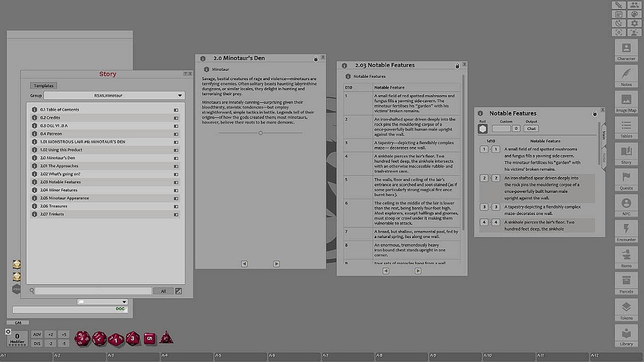644x362 pixels.
Task: Click the Story window search field
Action: (x=93, y=291)
